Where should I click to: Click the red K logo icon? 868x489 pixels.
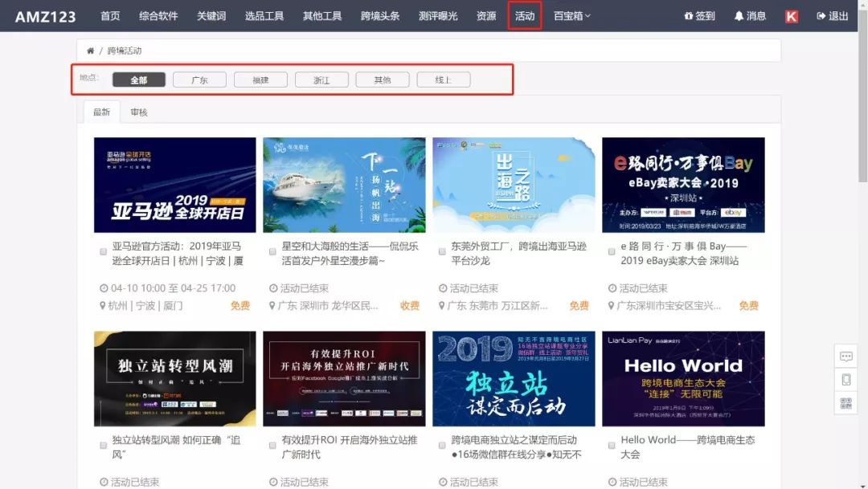click(790, 15)
